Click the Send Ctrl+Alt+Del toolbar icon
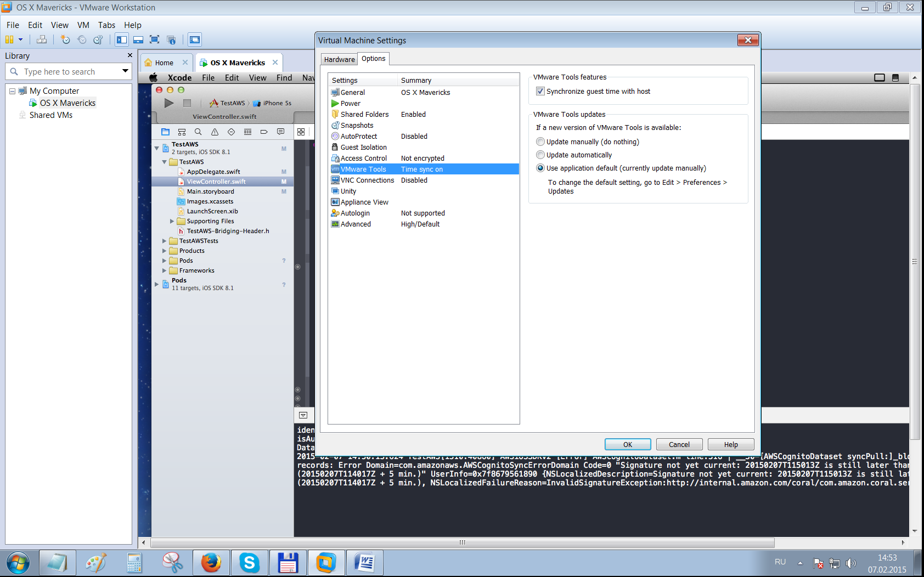The height and width of the screenshot is (577, 924). (42, 39)
